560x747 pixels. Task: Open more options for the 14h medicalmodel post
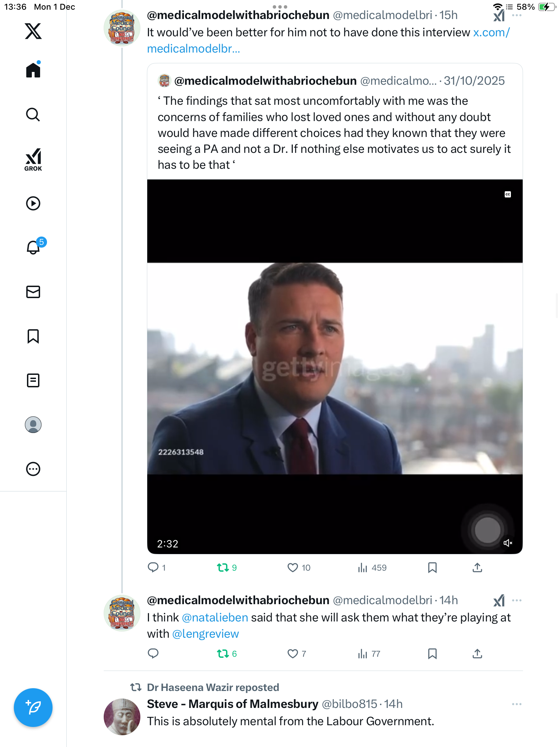(x=516, y=600)
